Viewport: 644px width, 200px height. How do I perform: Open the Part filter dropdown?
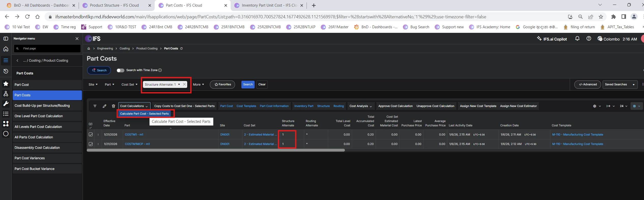coord(109,84)
